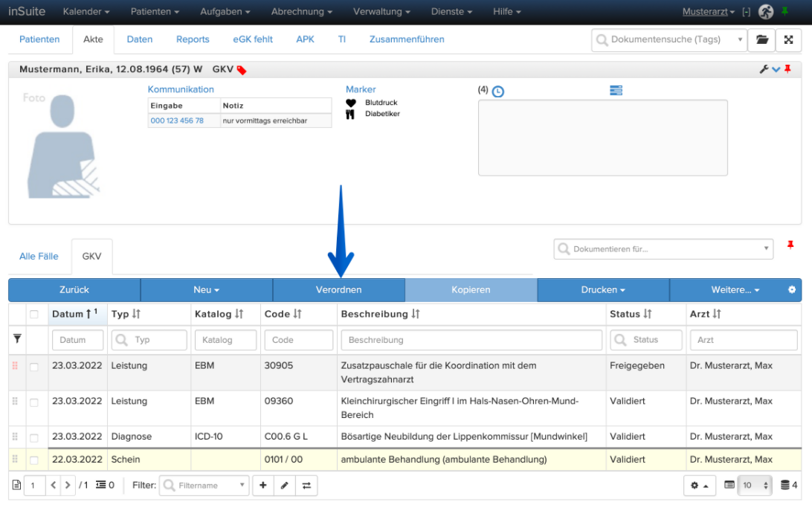Open the Weitere... dropdown button

click(735, 289)
